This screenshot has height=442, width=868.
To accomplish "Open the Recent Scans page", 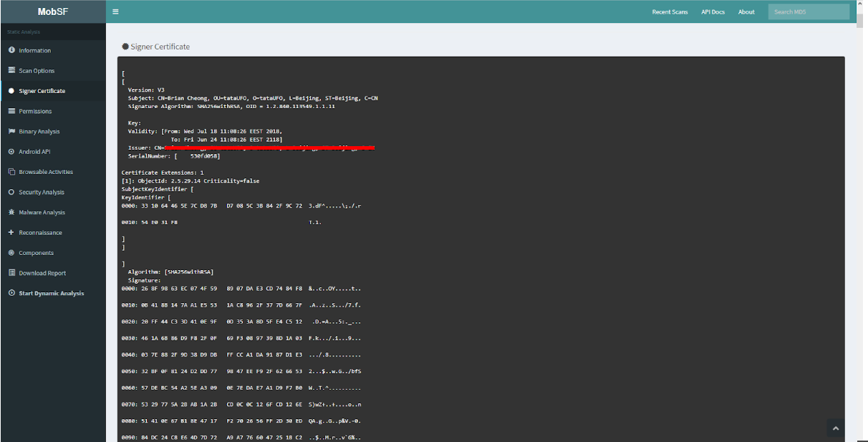I will pos(670,11).
